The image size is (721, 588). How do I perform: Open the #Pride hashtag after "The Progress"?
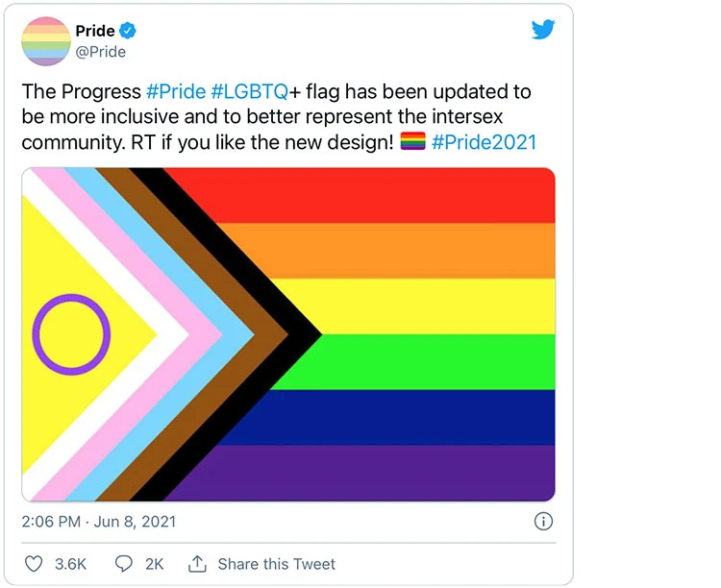tap(175, 92)
